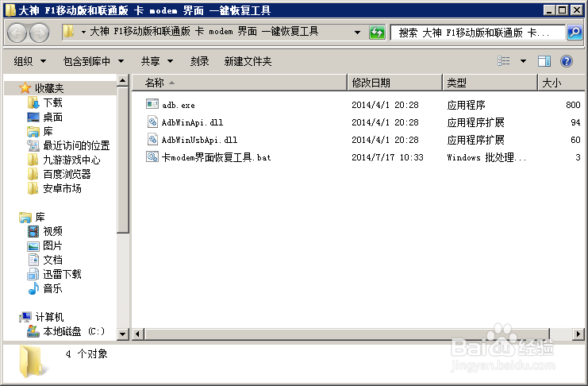
Task: Expand the address bar history dropdown arrow
Action: 358,33
